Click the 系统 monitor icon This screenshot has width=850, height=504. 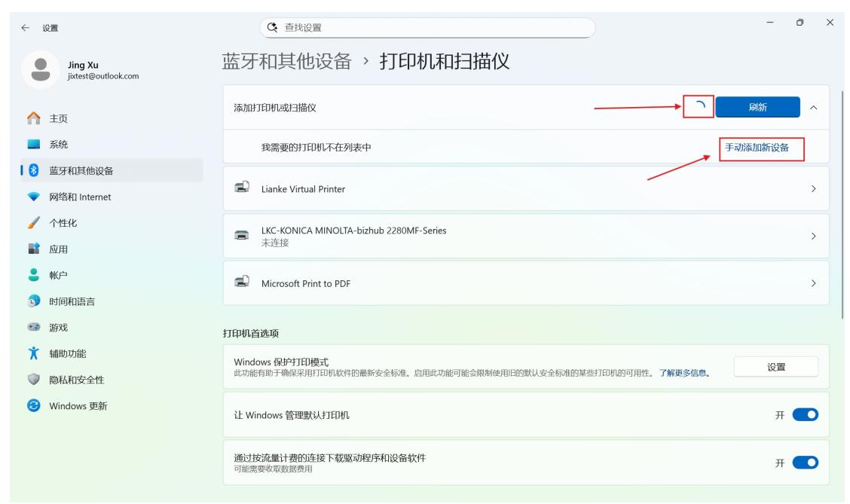point(34,144)
